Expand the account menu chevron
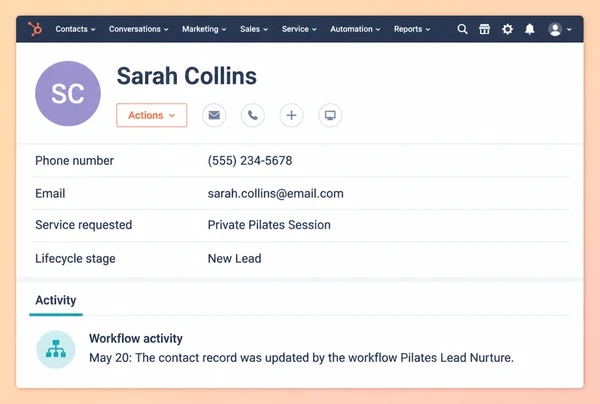Screen dimensions: 600x404 click(x=569, y=29)
